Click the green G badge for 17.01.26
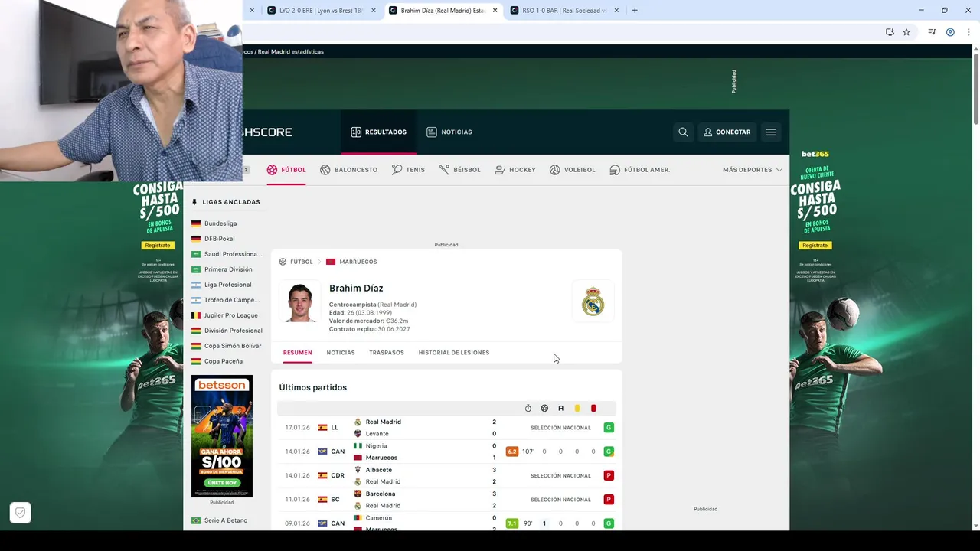Image resolution: width=980 pixels, height=551 pixels. (x=609, y=428)
